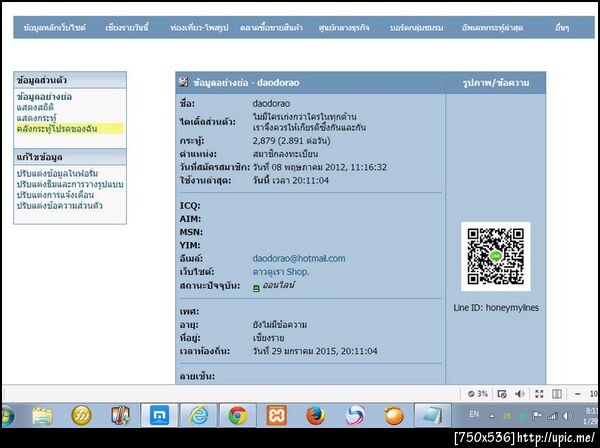Image resolution: width=600 pixels, height=448 pixels.
Task: Open Google Chrome from the taskbar
Action: 238,415
